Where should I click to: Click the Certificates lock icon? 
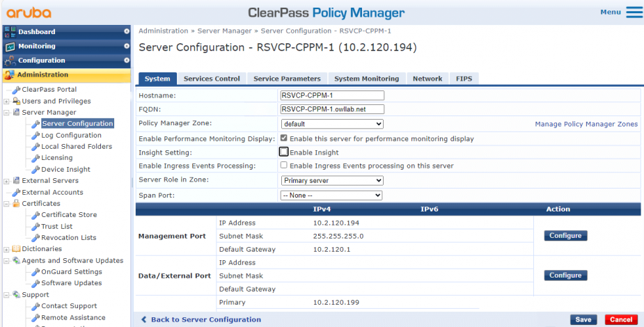tap(16, 203)
